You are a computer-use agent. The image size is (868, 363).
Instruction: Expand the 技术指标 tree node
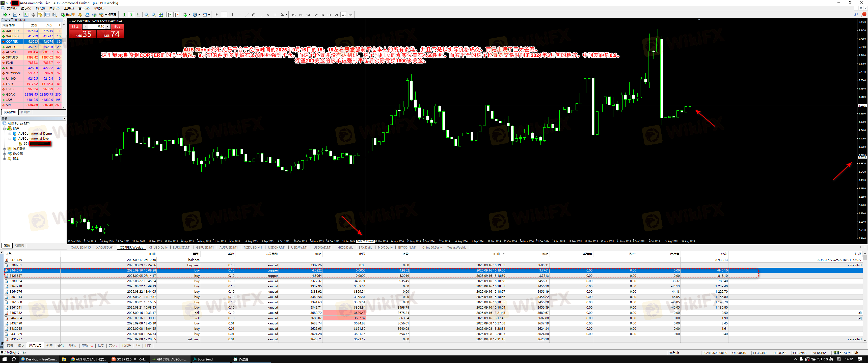point(4,148)
